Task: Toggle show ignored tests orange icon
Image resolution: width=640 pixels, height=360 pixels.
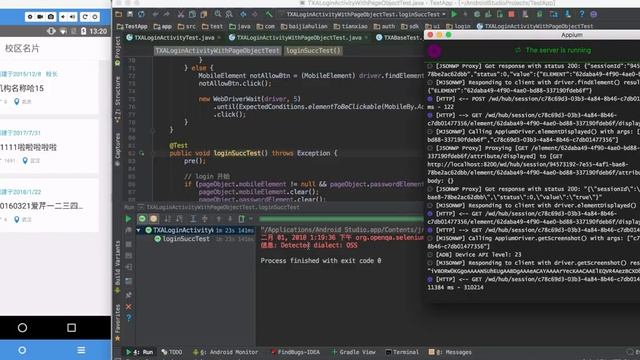Action: (x=153, y=219)
